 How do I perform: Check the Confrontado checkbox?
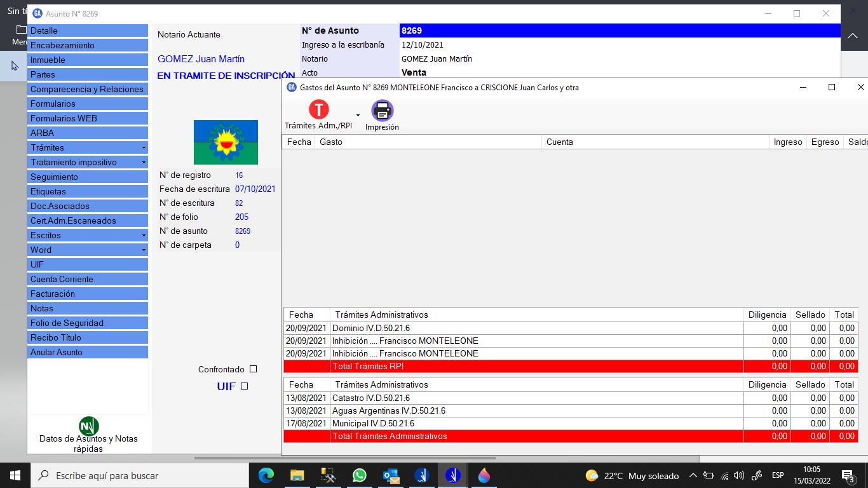pos(254,369)
